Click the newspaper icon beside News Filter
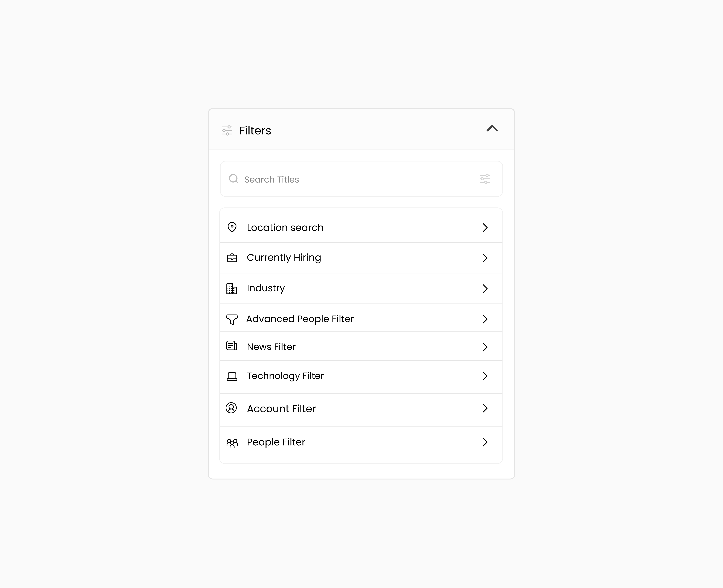The image size is (723, 588). coord(232,346)
